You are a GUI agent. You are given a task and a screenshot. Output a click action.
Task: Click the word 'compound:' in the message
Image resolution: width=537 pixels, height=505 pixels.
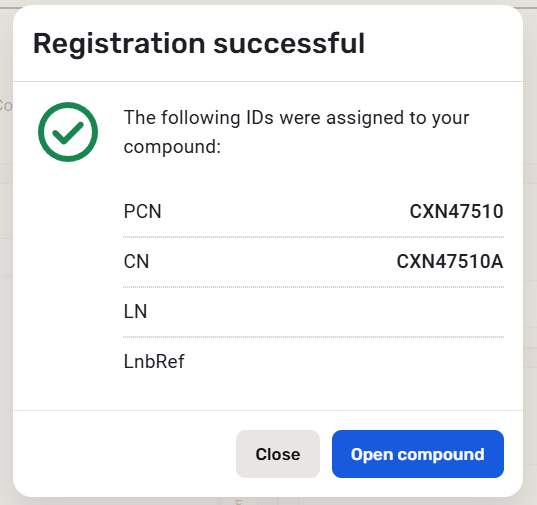pos(172,147)
